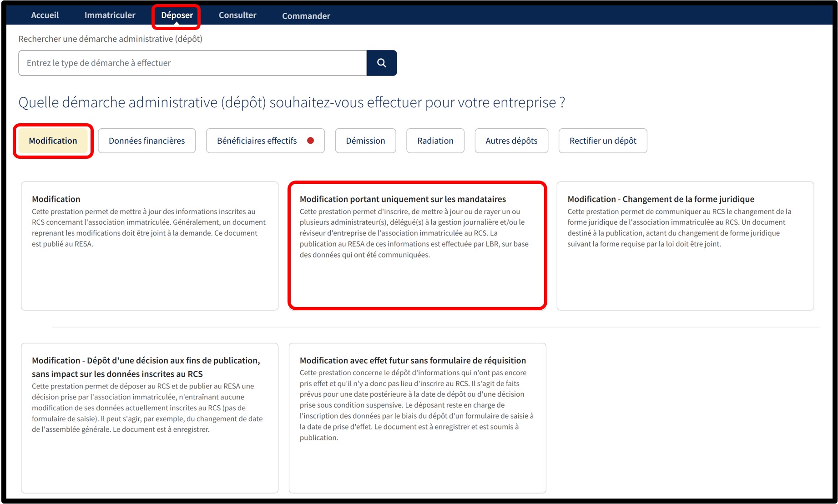
Task: Click the démarche search input field
Action: click(192, 63)
